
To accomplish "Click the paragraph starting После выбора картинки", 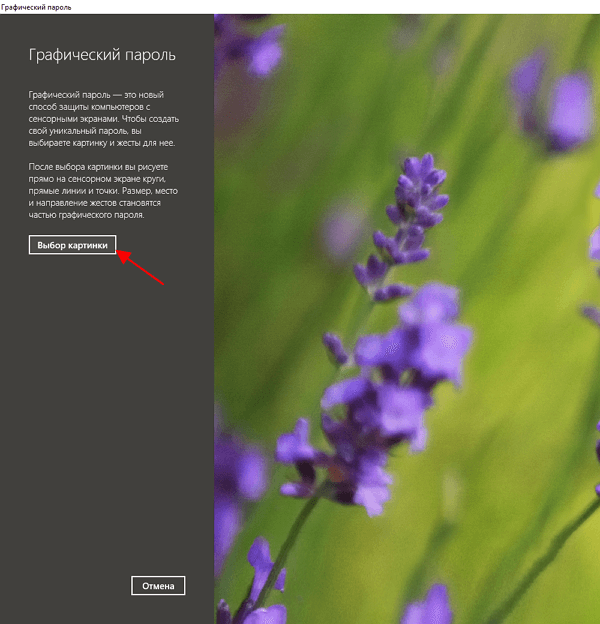I will 103,191.
